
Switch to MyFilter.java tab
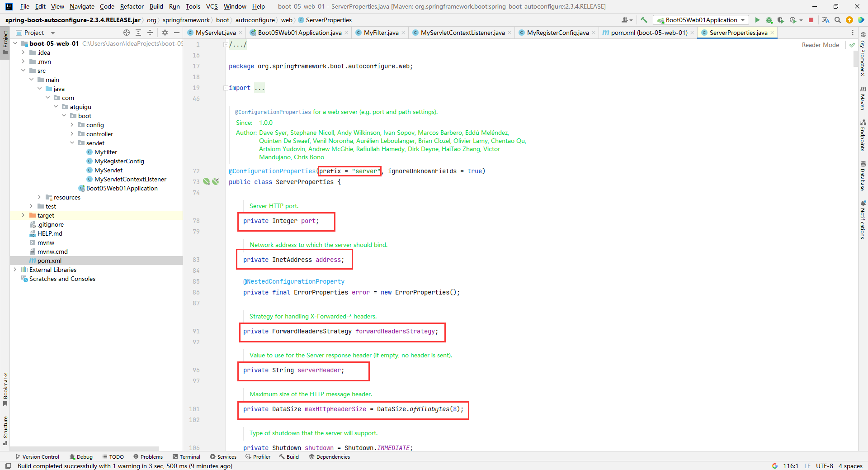381,33
